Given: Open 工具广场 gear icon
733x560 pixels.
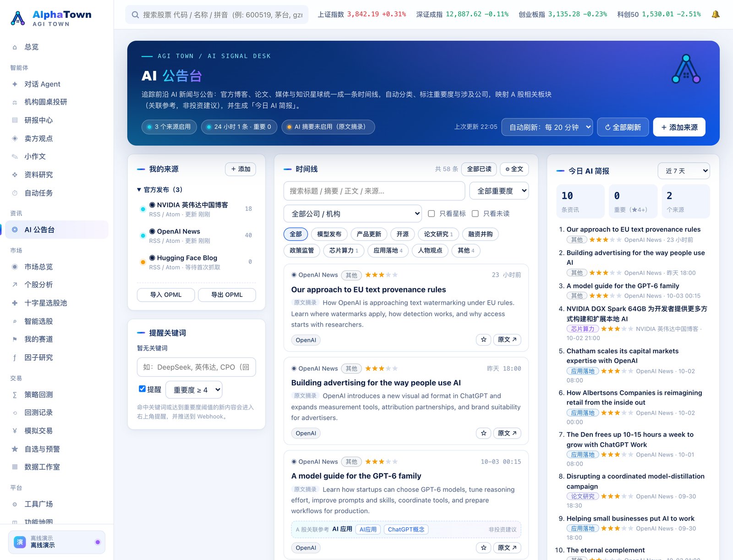Looking at the screenshot, I should click(15, 504).
